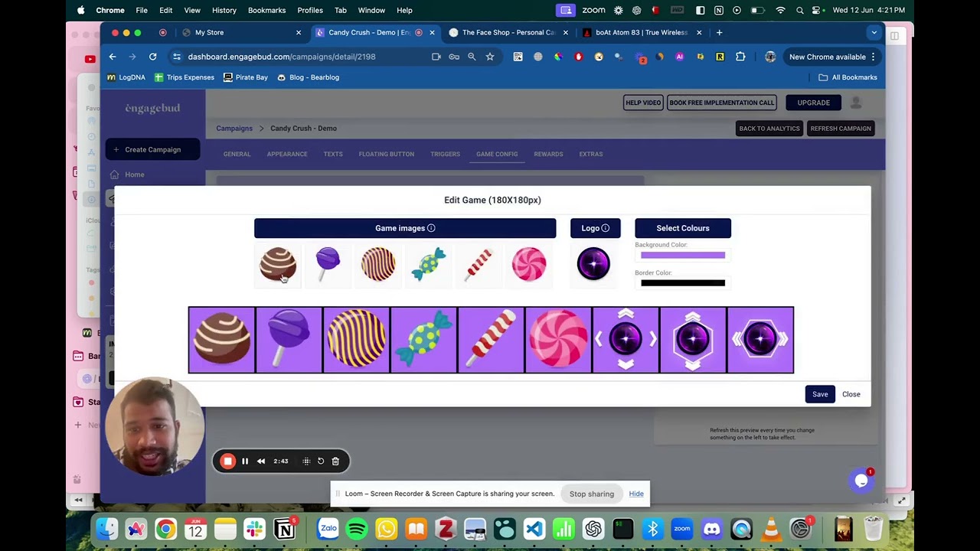The height and width of the screenshot is (551, 980).
Task: Click the Select Colours button
Action: (683, 228)
